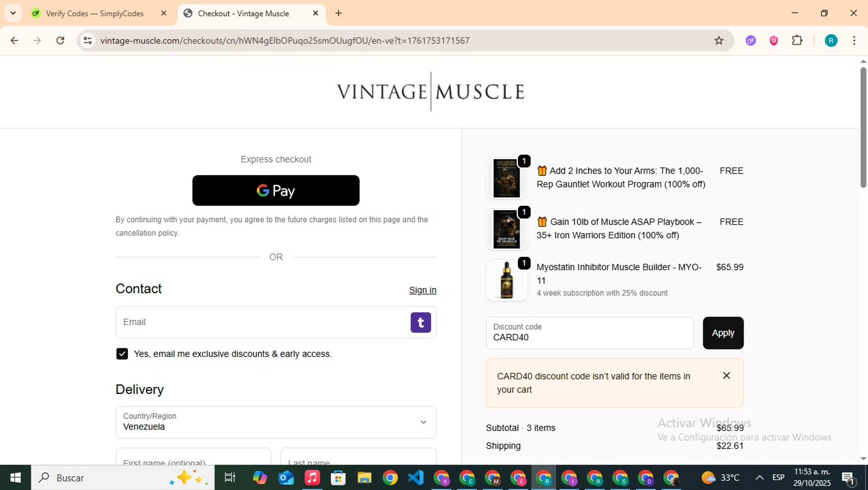Click the Gain 10lb of Muscle Playbook thumbnail

coord(506,229)
